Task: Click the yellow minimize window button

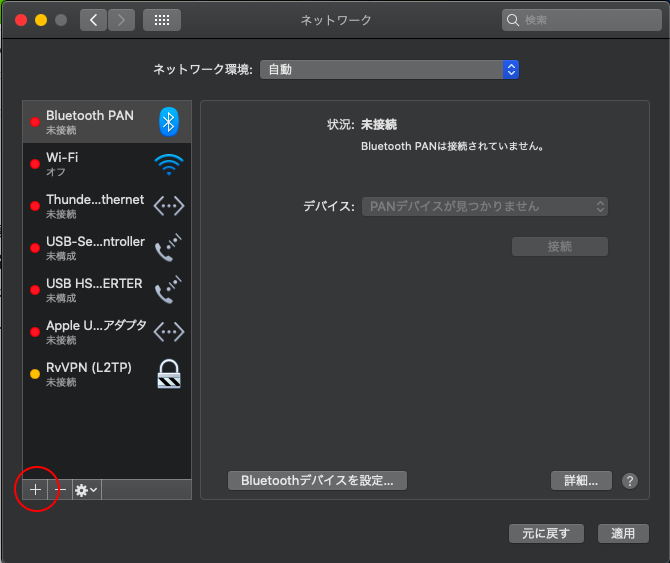Action: tap(41, 20)
